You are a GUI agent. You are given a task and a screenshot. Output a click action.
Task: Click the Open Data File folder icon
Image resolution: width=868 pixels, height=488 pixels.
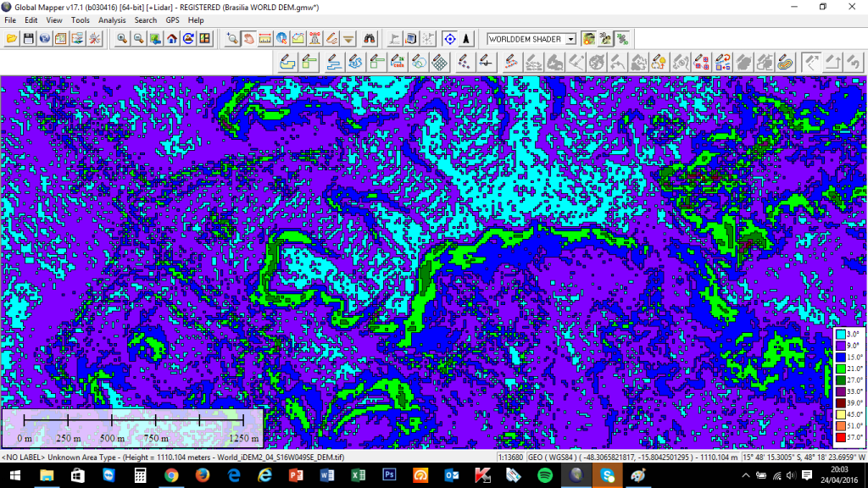[x=12, y=38]
